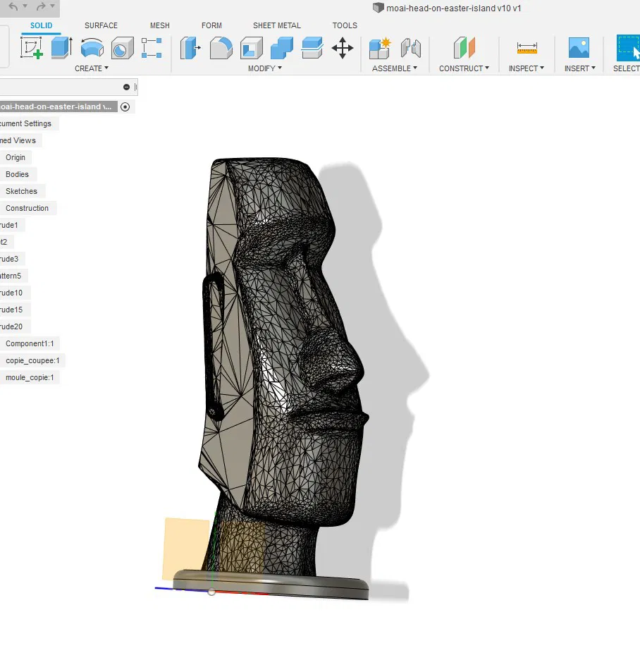
Task: Open the CREATE dropdown menu
Action: (x=92, y=68)
